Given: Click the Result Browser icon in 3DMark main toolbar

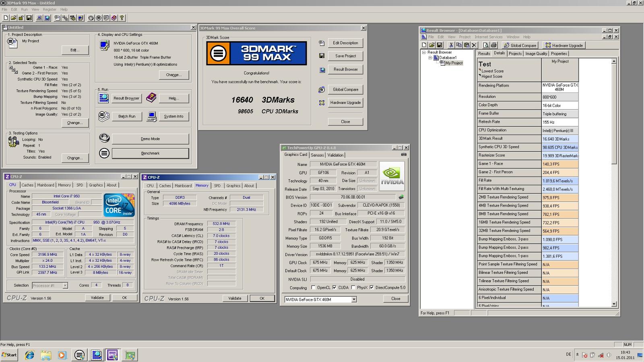Looking at the screenshot, I should 47,18.
